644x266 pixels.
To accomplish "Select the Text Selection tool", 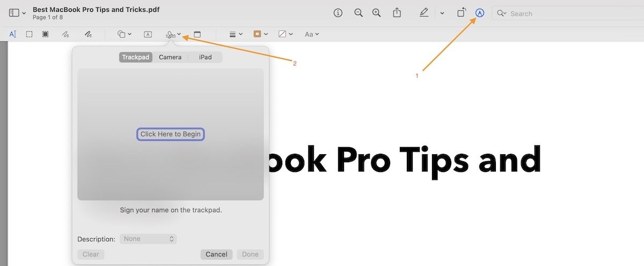I will click(13, 34).
